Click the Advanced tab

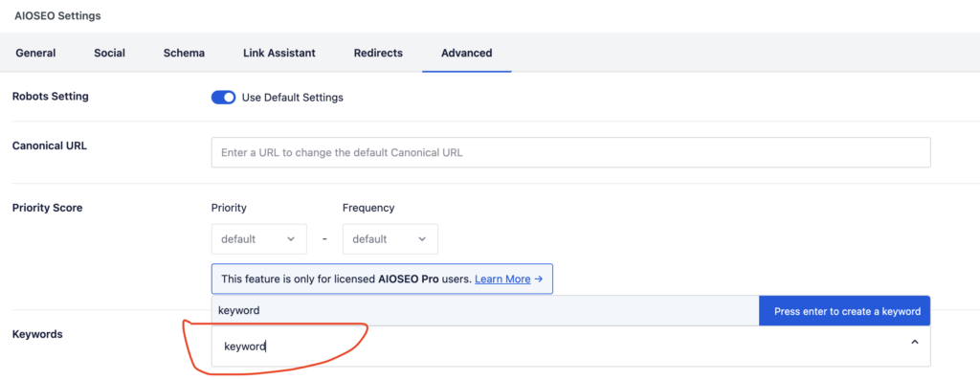466,54
